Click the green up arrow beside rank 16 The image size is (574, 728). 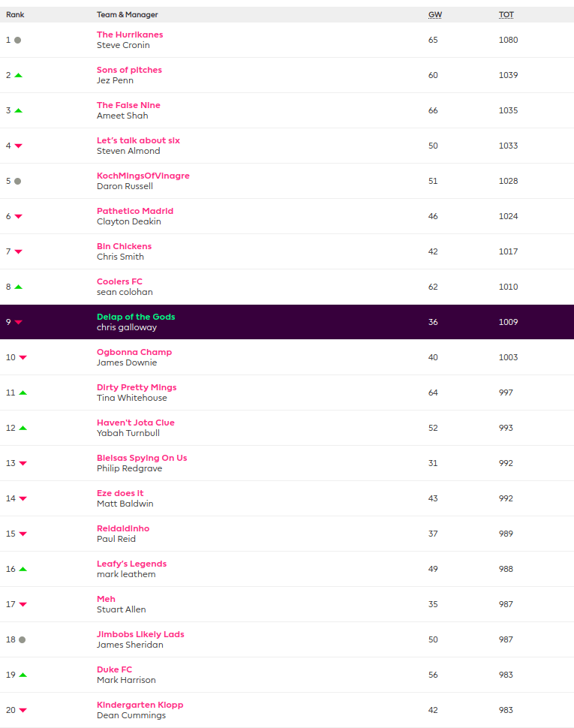point(23,570)
